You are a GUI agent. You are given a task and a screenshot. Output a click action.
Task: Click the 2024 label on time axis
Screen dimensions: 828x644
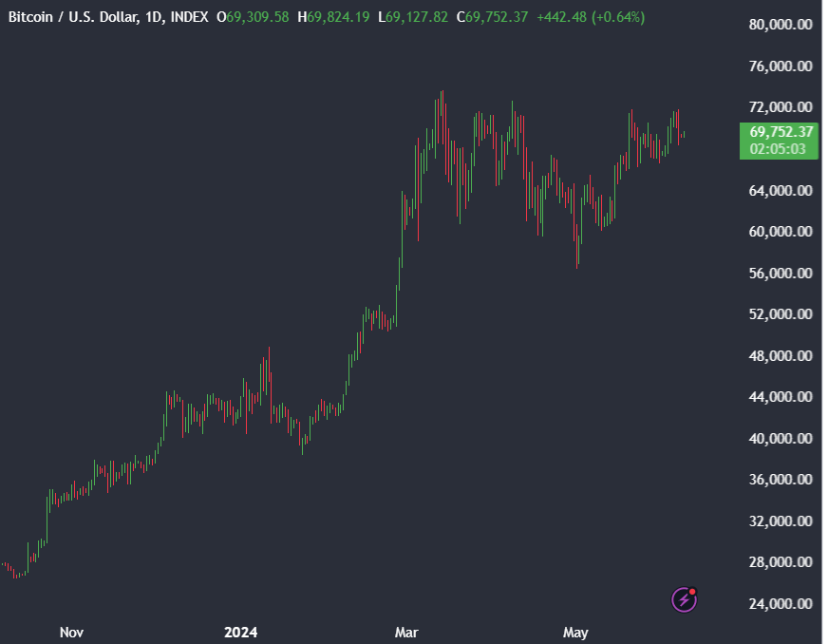241,633
